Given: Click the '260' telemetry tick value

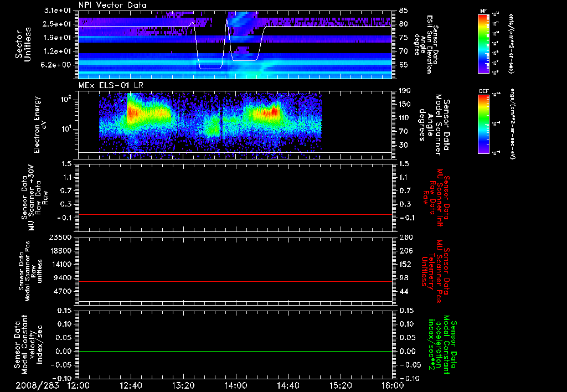Looking at the screenshot, I should coord(405,238).
